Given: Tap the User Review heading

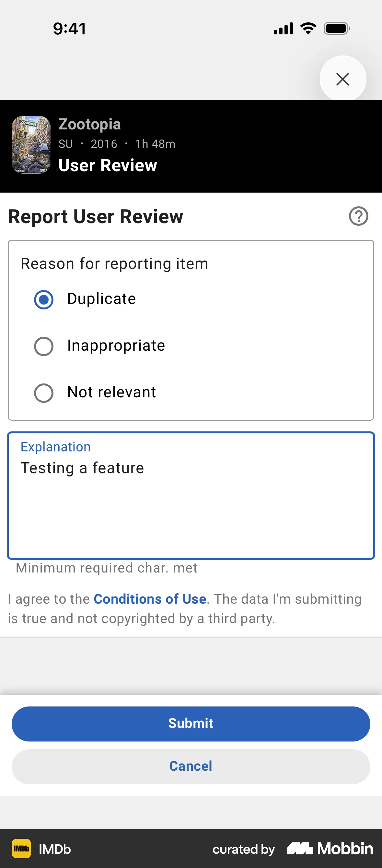Looking at the screenshot, I should 108,165.
